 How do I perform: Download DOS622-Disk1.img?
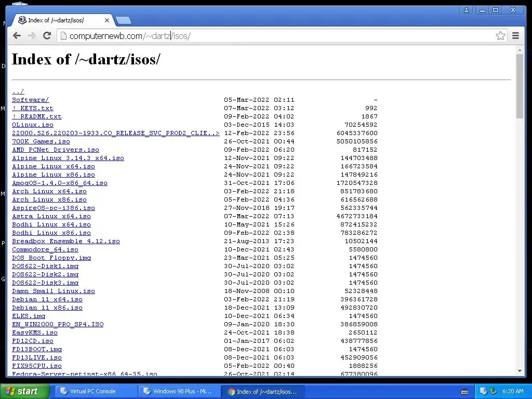pyautogui.click(x=45, y=266)
